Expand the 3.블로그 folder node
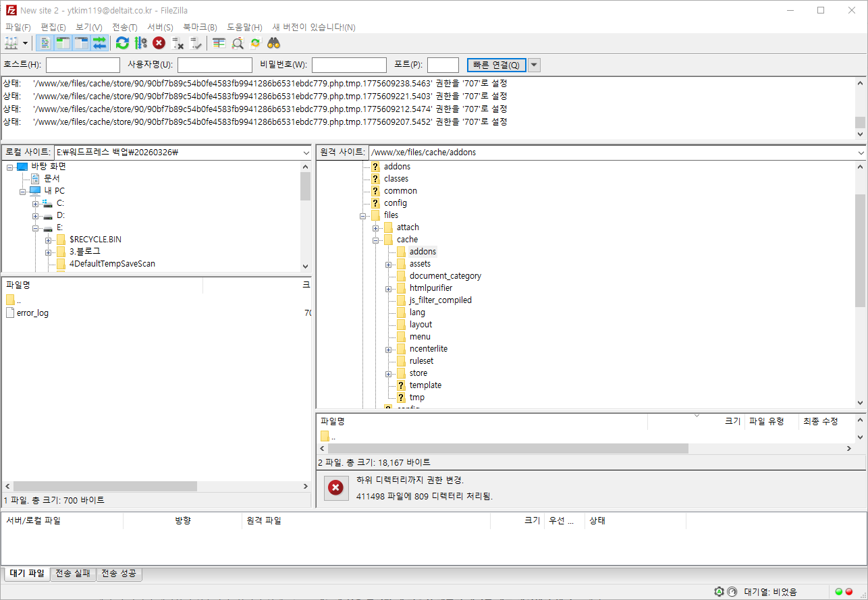Image resolution: width=868 pixels, height=600 pixels. 49,252
